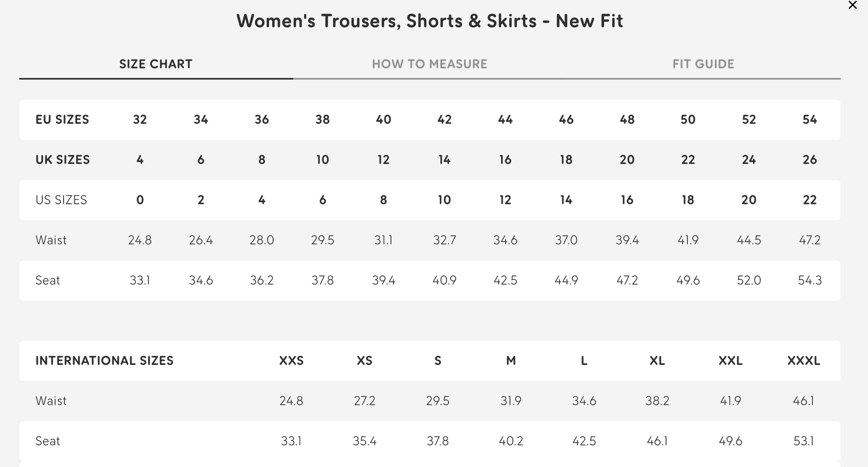Open the Fit Guide tab

tap(703, 64)
